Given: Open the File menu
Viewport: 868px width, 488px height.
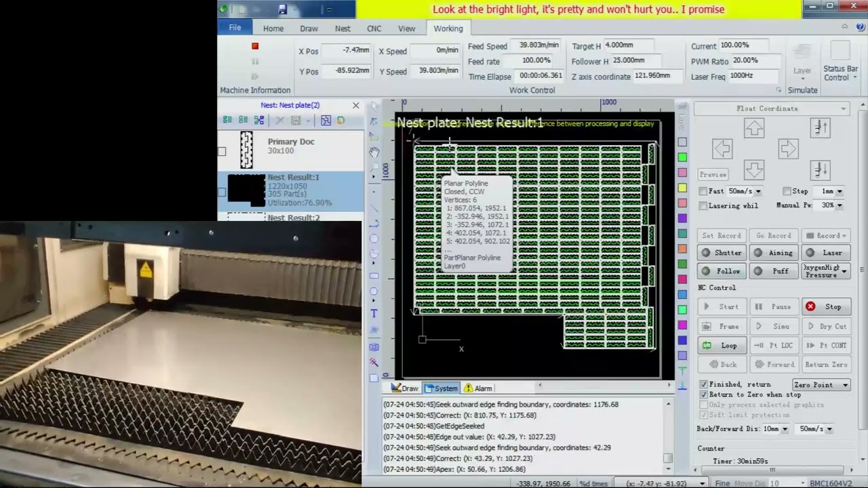Looking at the screenshot, I should [235, 28].
